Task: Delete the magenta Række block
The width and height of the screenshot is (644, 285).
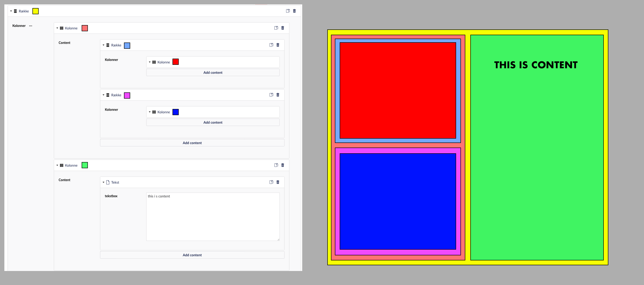Action: 278,95
